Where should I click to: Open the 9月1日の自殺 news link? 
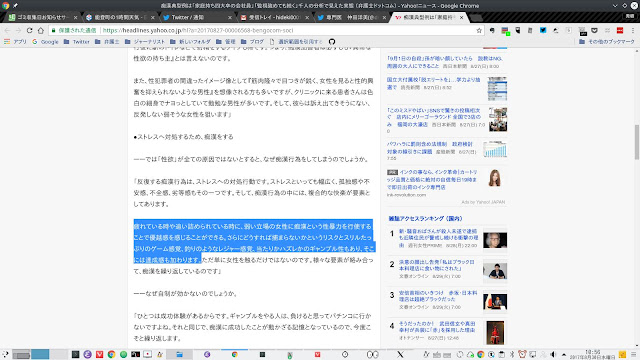444,62
